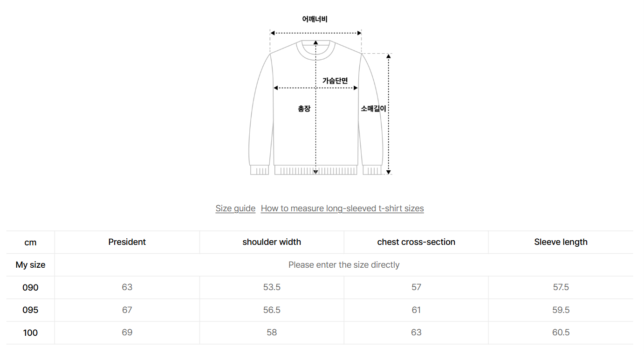Open the Size guide link
This screenshot has height=354, width=644.
(x=235, y=208)
